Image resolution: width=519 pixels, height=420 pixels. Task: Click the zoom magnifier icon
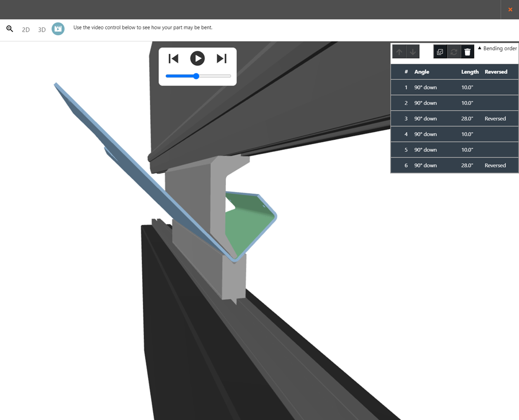click(x=9, y=29)
